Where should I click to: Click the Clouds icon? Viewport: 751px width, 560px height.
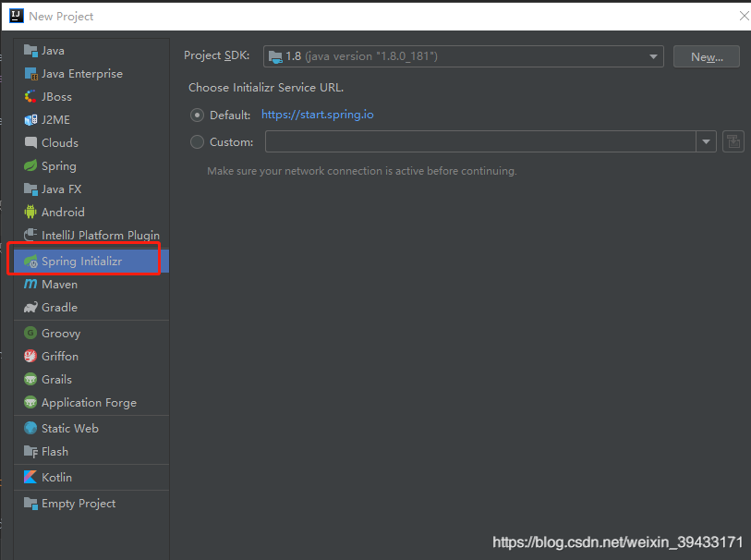click(30, 142)
